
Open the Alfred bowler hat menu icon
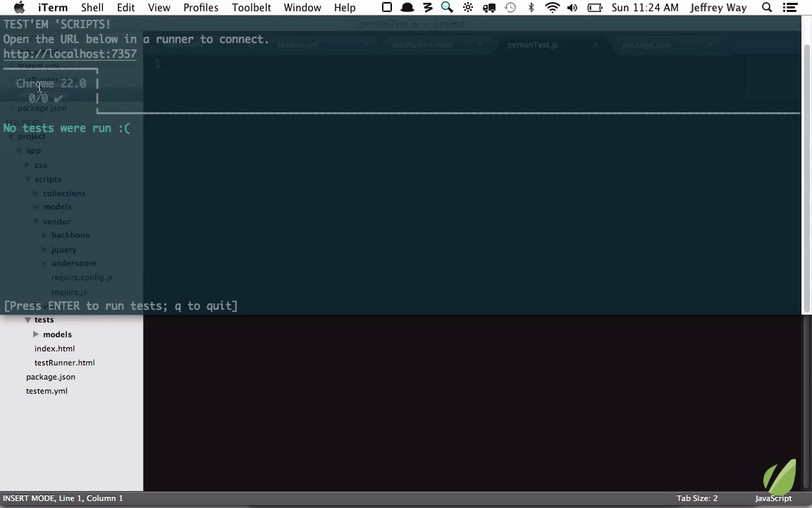(x=407, y=7)
